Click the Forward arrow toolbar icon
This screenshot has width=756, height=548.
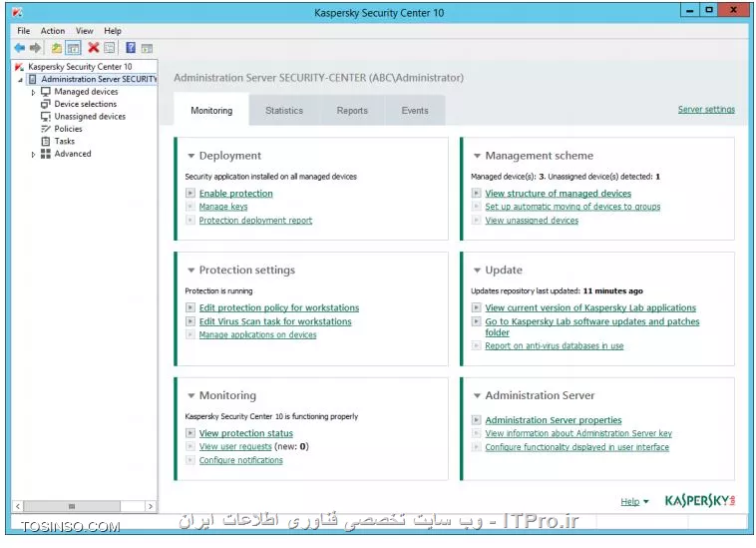(35, 48)
